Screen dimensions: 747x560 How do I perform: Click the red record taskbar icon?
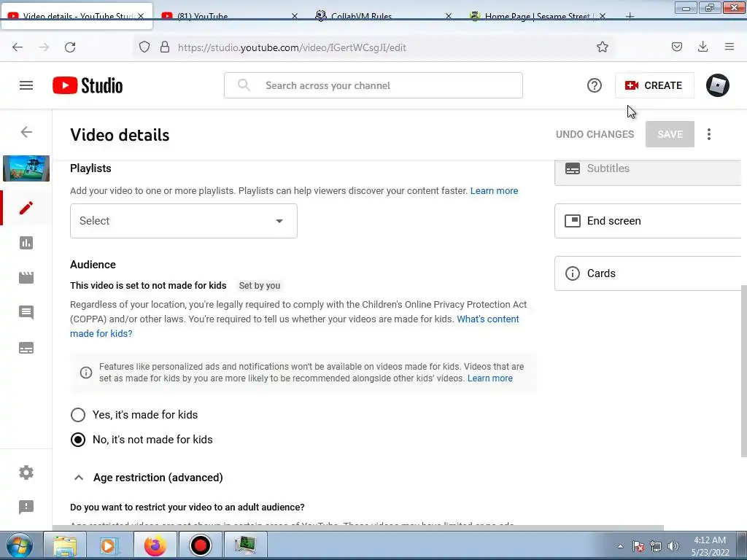coord(200,545)
